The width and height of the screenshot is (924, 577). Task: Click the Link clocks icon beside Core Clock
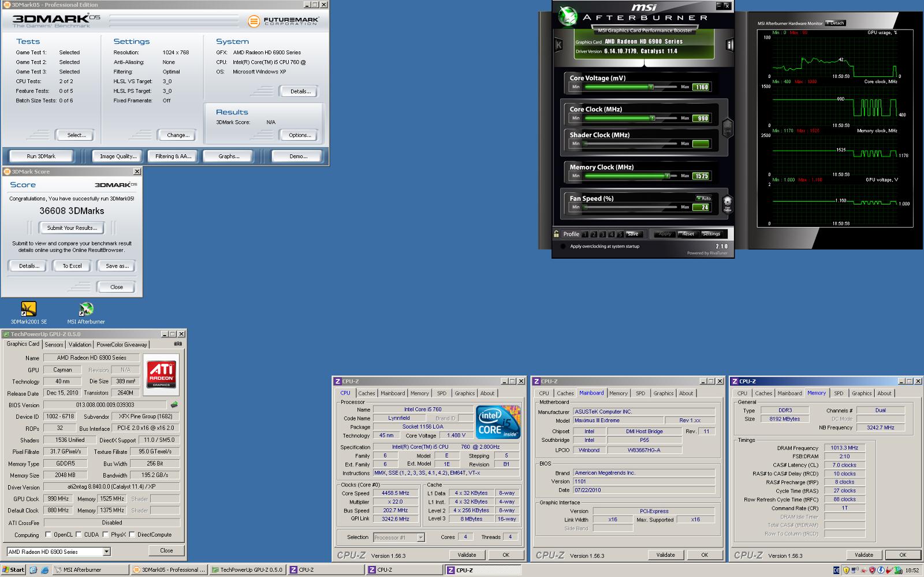pos(728,128)
